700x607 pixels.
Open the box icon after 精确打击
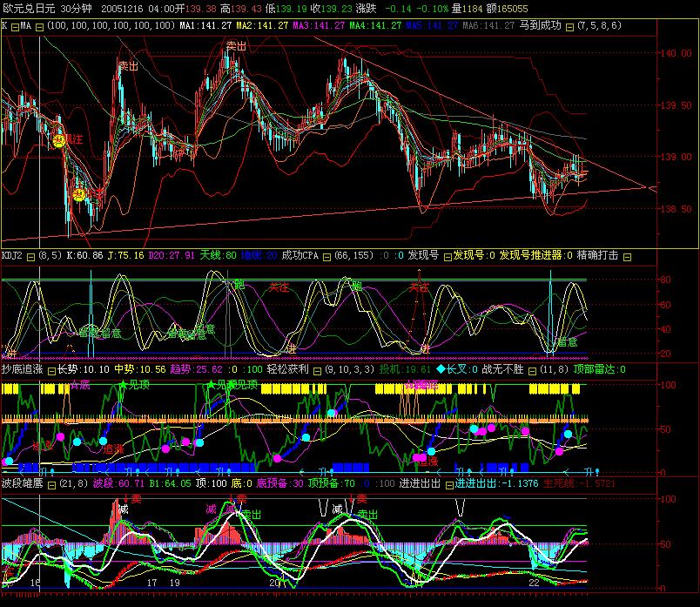tap(627, 257)
